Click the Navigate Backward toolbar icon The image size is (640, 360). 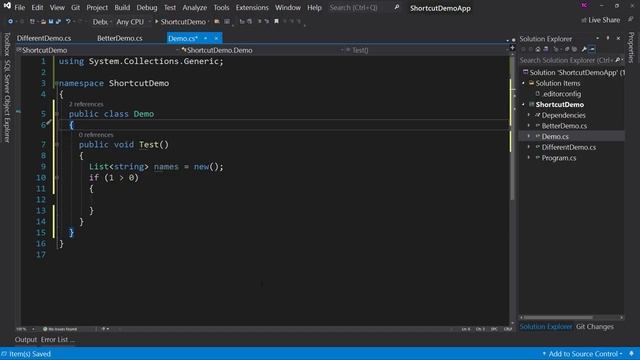pyautogui.click(x=11, y=21)
